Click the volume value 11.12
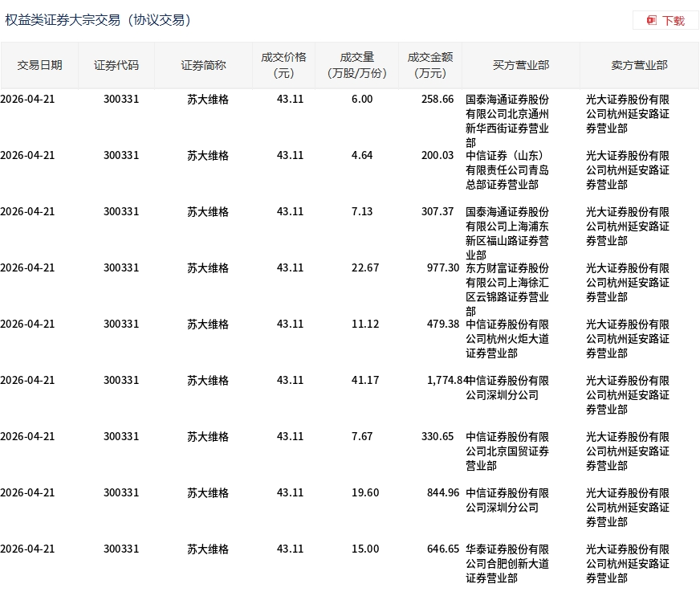 [x=365, y=325]
